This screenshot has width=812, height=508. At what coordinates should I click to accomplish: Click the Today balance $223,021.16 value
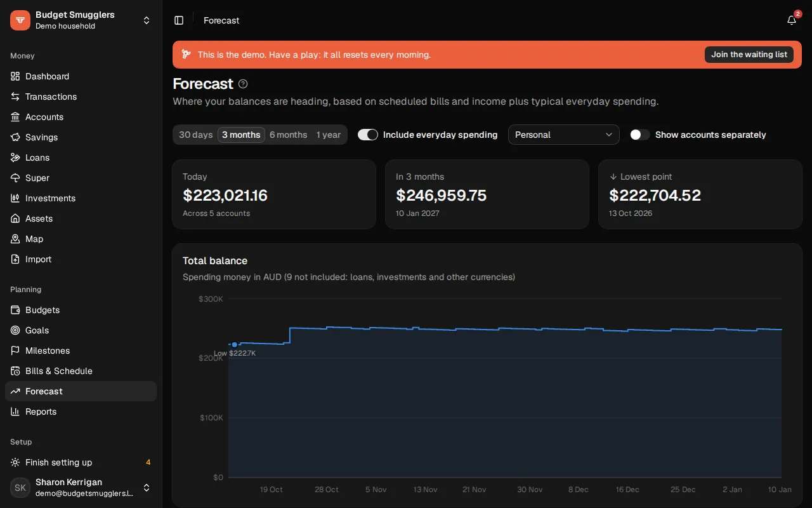pos(225,195)
